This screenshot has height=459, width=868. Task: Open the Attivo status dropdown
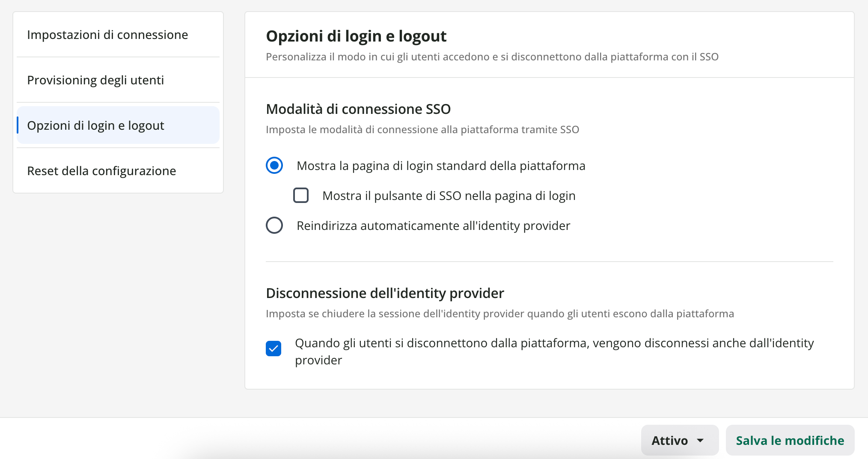[x=679, y=440]
